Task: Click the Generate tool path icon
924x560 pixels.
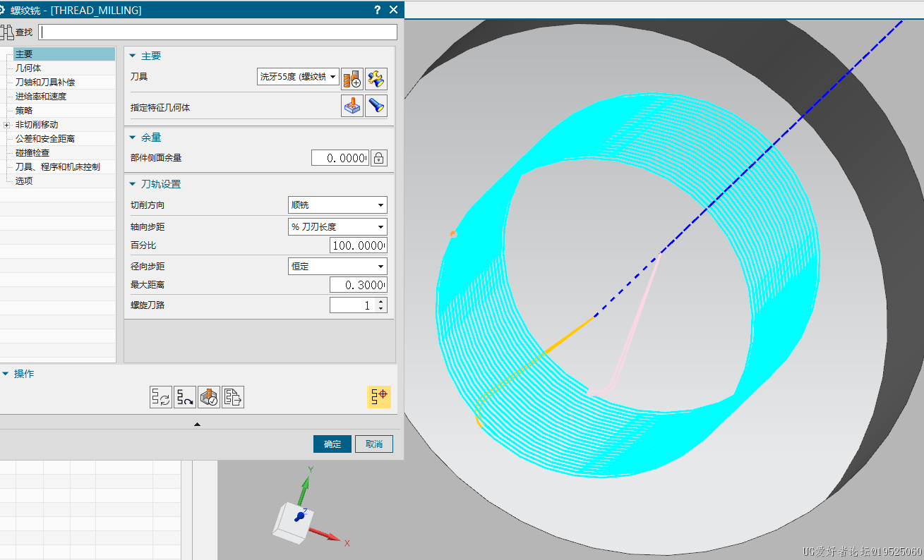Action: pos(161,397)
